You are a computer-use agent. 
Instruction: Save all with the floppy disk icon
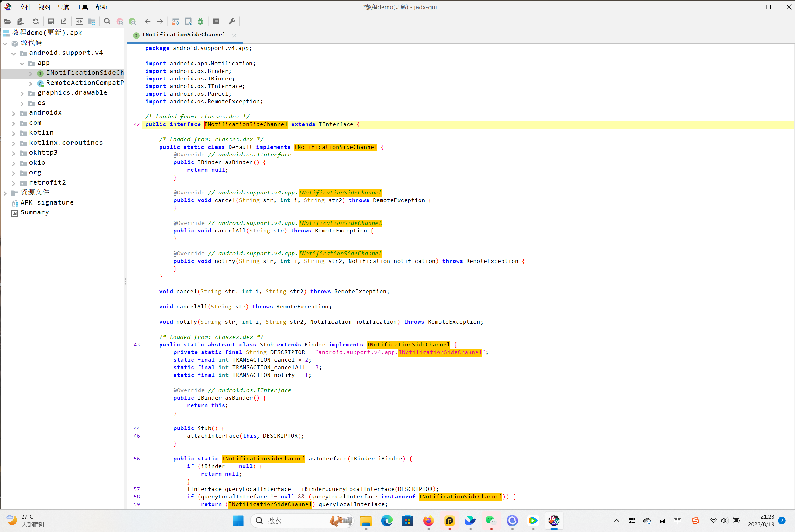[51, 22]
